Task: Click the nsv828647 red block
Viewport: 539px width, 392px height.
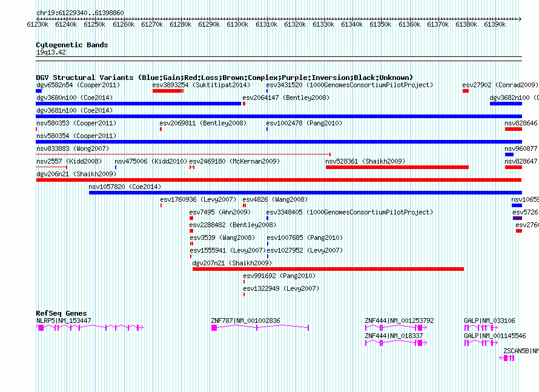Action: [513, 167]
